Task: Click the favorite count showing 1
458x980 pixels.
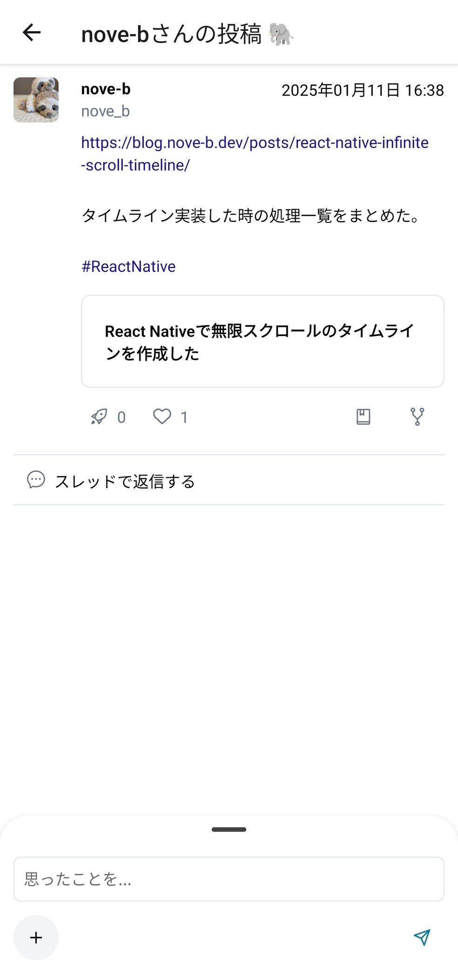Action: [x=183, y=417]
